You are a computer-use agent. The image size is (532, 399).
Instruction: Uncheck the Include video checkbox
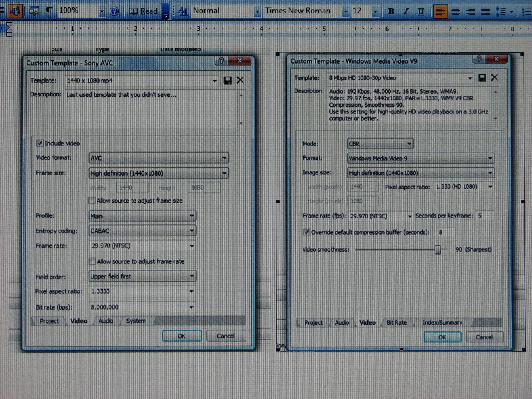pyautogui.click(x=40, y=143)
